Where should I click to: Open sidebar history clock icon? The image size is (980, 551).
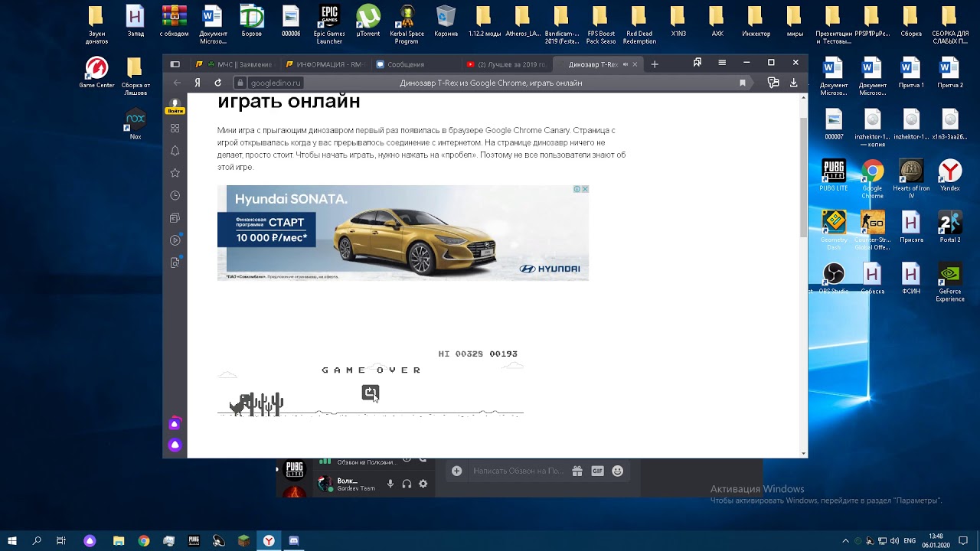pyautogui.click(x=175, y=196)
